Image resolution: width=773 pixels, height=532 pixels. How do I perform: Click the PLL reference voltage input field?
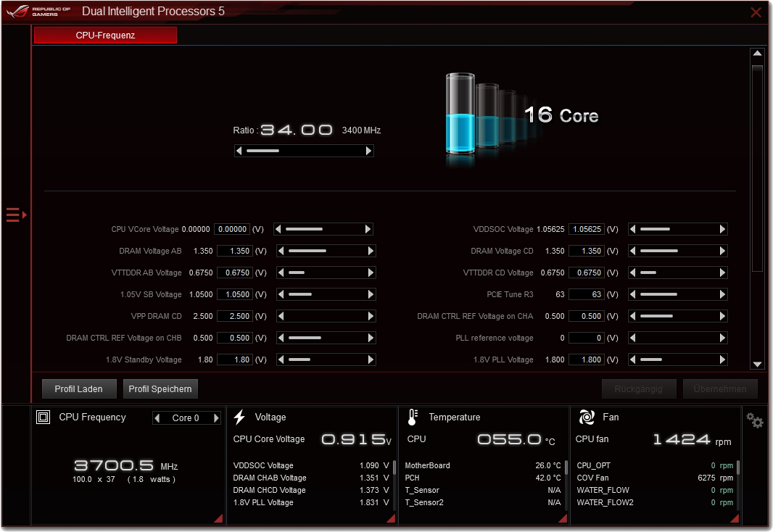(x=587, y=338)
